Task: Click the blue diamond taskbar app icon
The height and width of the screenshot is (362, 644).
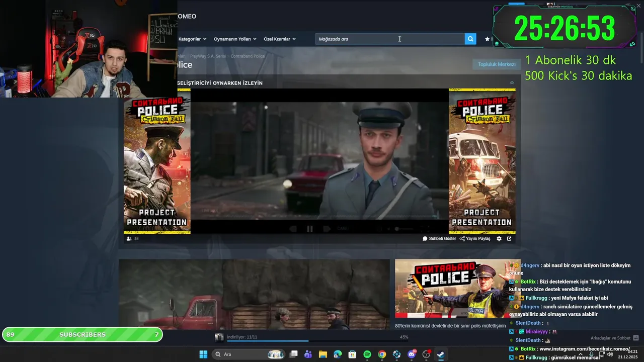Action: point(397,354)
